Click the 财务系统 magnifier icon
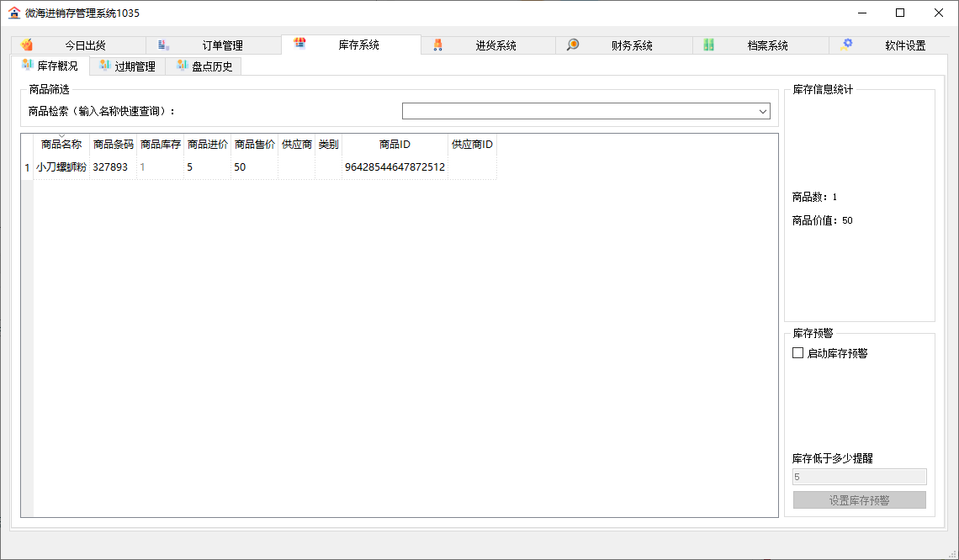 click(x=573, y=45)
